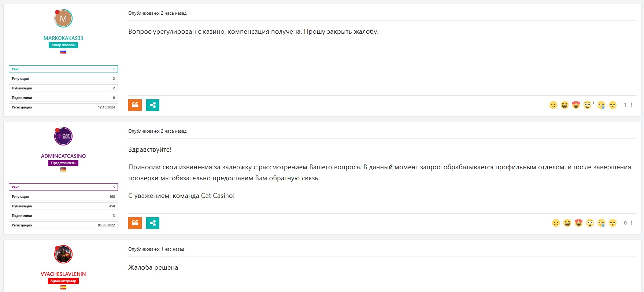
Task: React with heart-eyes emoji on MARKOKAKAS33's post
Action: (x=576, y=105)
